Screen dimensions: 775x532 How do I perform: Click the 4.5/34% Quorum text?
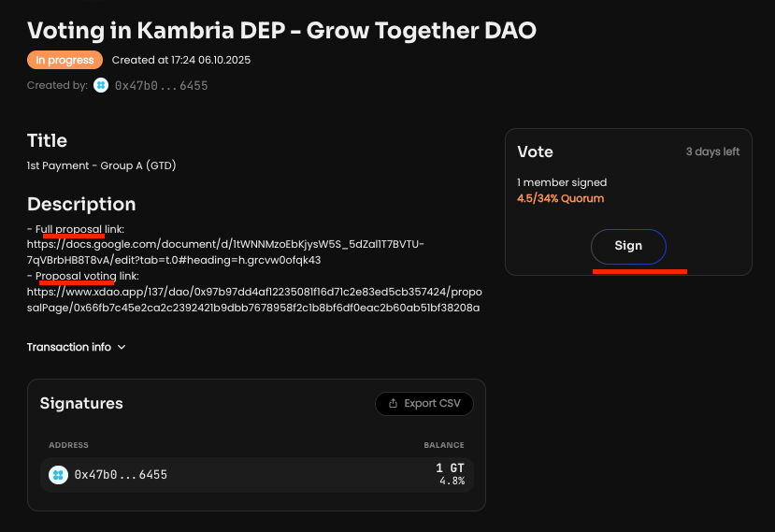click(560, 198)
